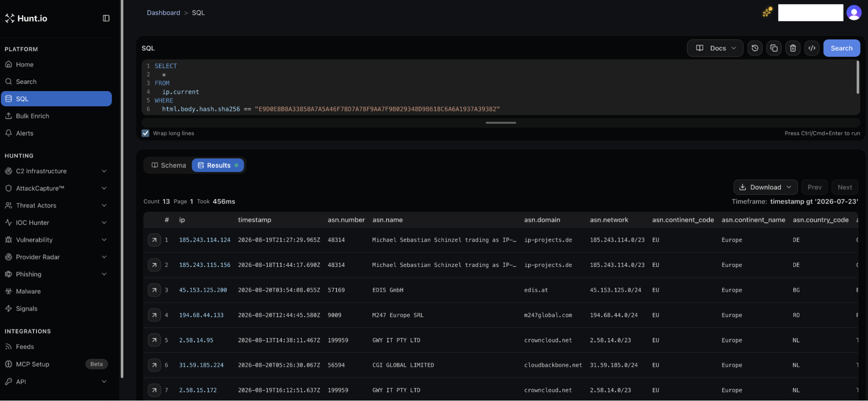Image resolution: width=868 pixels, height=401 pixels.
Task: Expand Provider Radar menu
Action: tap(56, 257)
